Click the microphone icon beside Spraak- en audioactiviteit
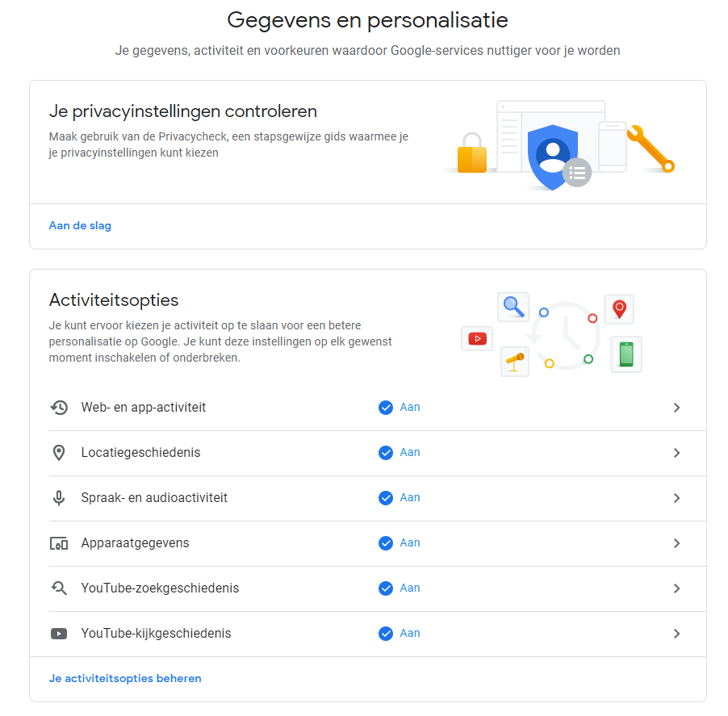The height and width of the screenshot is (716, 728). [x=59, y=498]
